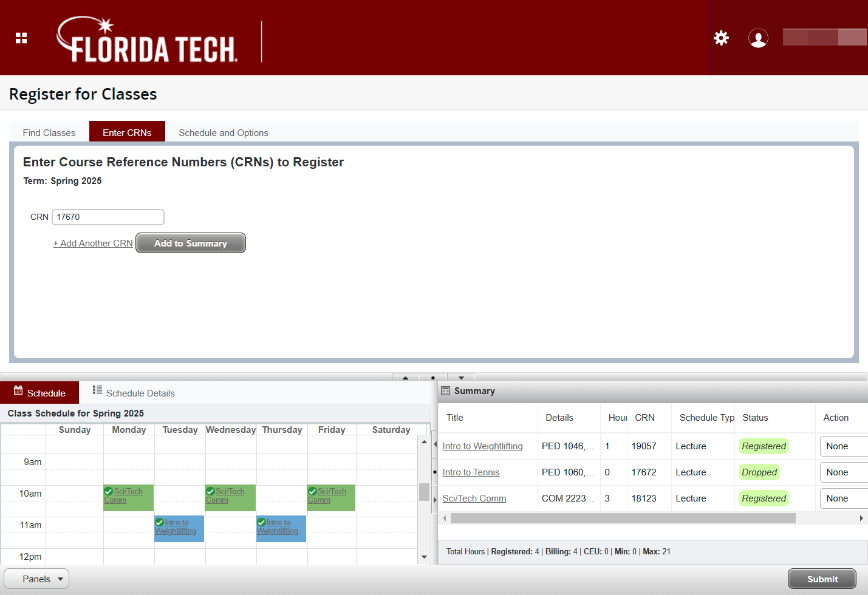Viewport: 868px width, 595px height.
Task: Select the Schedule tab
Action: pos(39,393)
